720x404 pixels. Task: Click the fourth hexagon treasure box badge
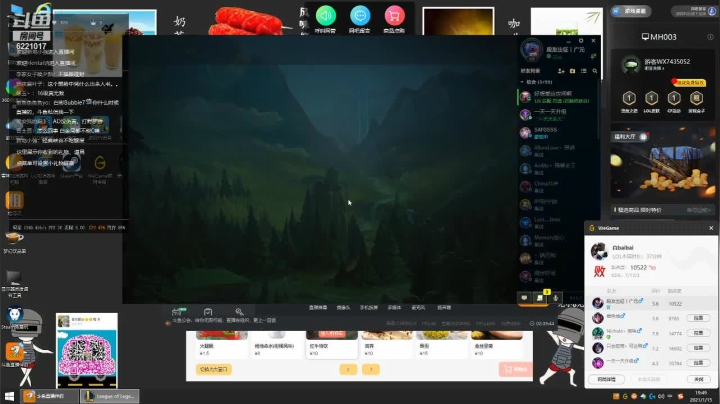point(696,98)
